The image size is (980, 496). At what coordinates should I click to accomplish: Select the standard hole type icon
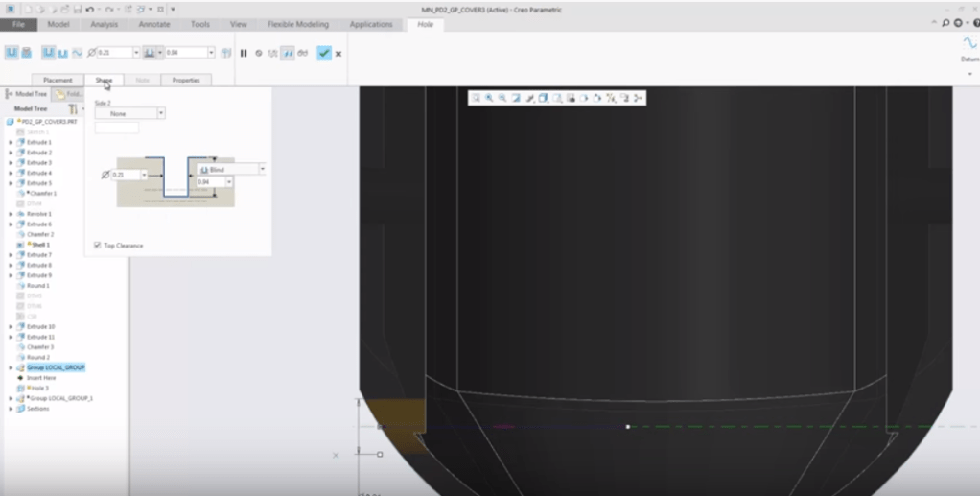[x=27, y=53]
